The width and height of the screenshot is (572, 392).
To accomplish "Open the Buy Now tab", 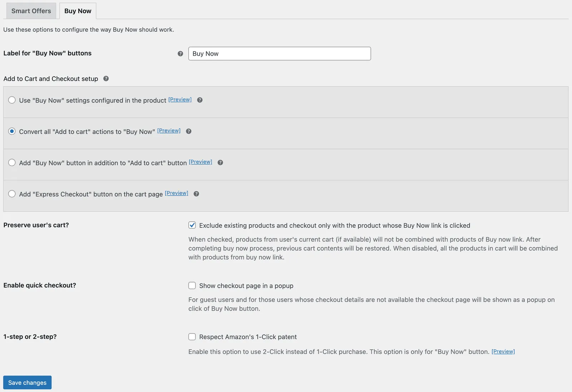I will 78,11.
